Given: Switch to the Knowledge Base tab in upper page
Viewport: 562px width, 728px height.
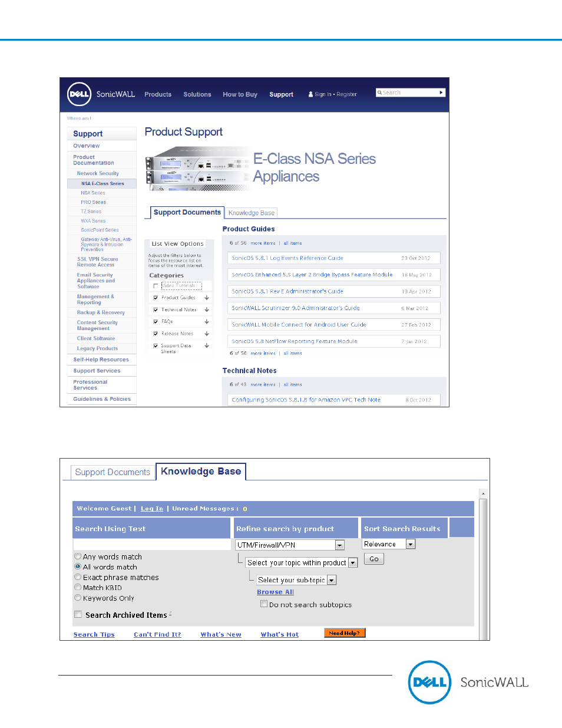Looking at the screenshot, I should [252, 213].
